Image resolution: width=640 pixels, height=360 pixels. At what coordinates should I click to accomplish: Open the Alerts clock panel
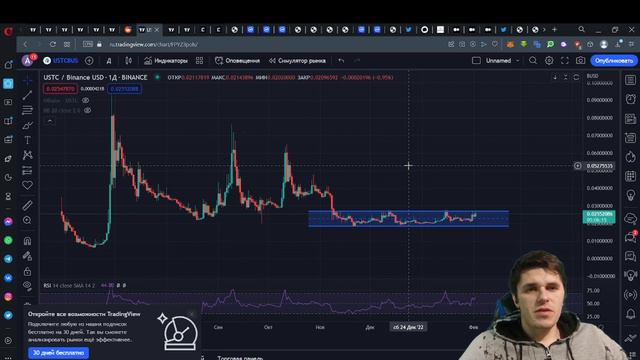point(631,99)
